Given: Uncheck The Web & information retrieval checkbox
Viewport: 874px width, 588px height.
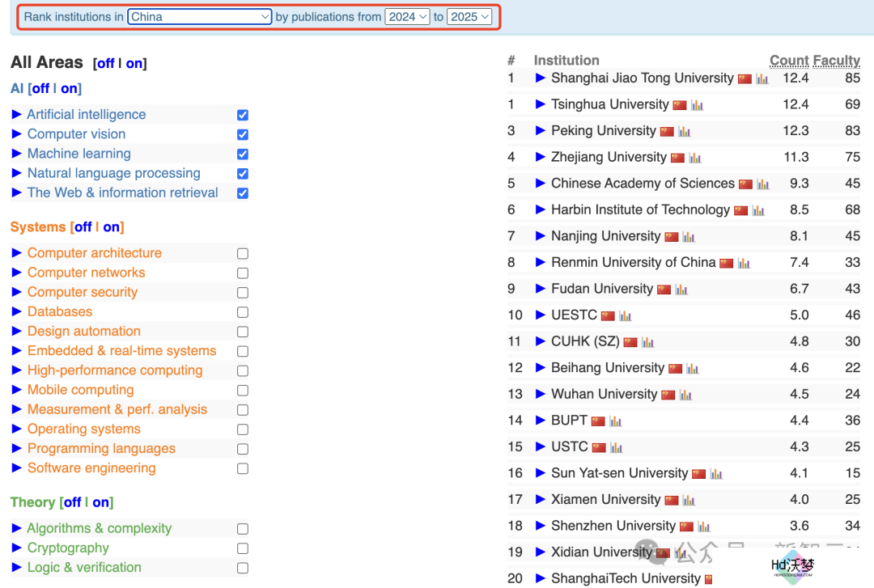Looking at the screenshot, I should coord(243,192).
